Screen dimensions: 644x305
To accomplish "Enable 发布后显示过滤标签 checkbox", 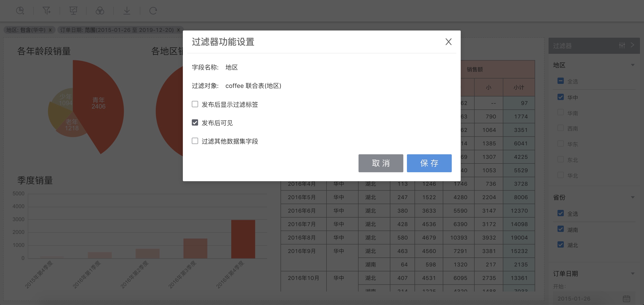I will coord(195,104).
